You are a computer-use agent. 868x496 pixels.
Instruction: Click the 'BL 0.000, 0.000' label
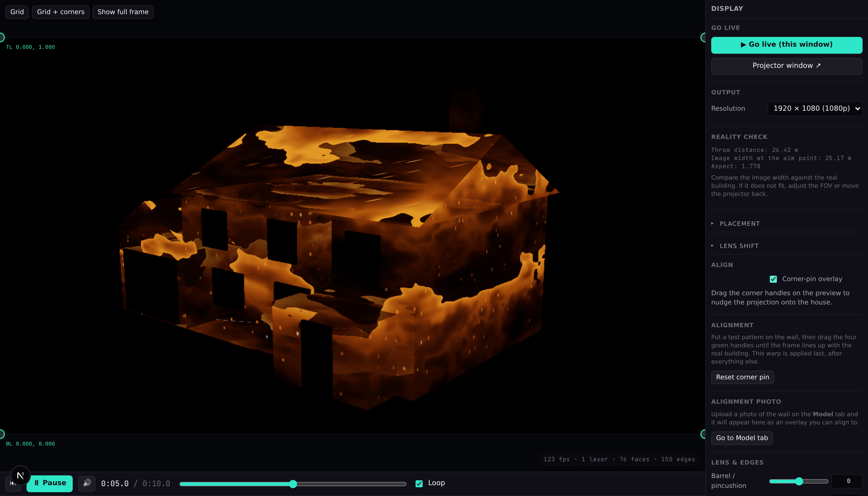point(30,444)
